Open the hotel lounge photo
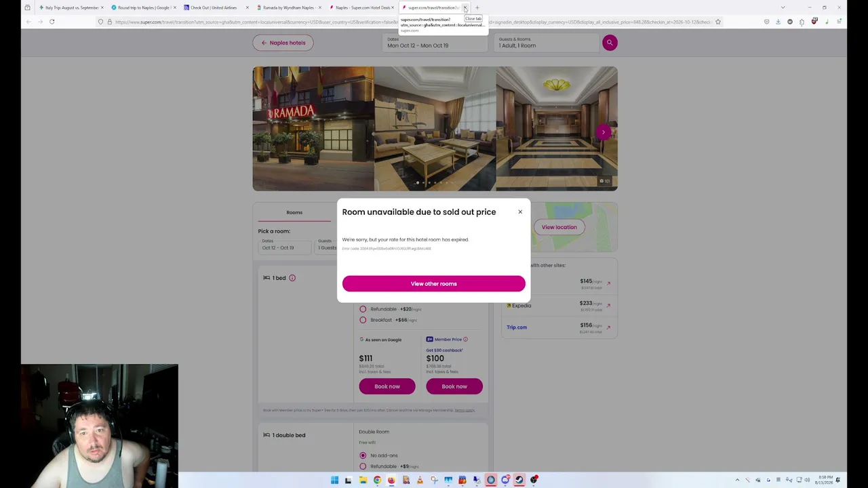 click(x=435, y=128)
